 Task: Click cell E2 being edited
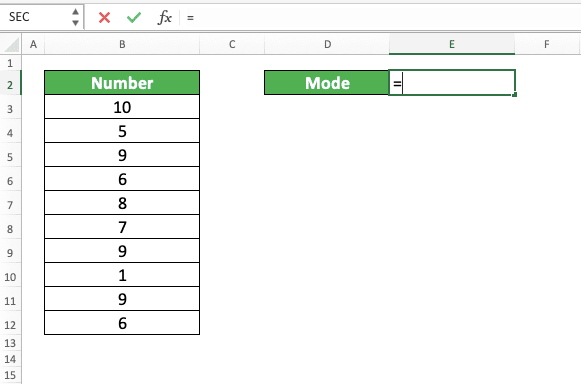pos(452,83)
